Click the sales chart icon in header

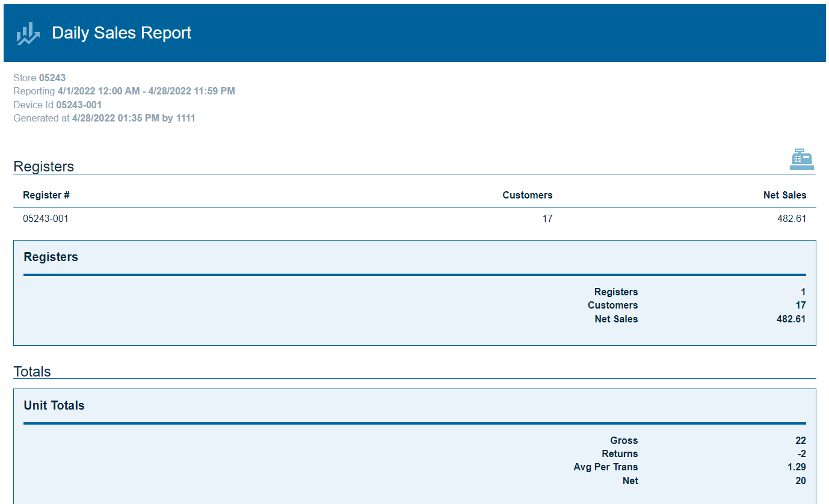pos(28,34)
